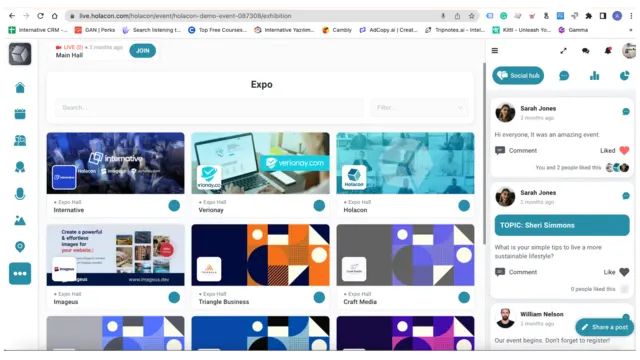Click the round button on Triangle Business card

319,298
